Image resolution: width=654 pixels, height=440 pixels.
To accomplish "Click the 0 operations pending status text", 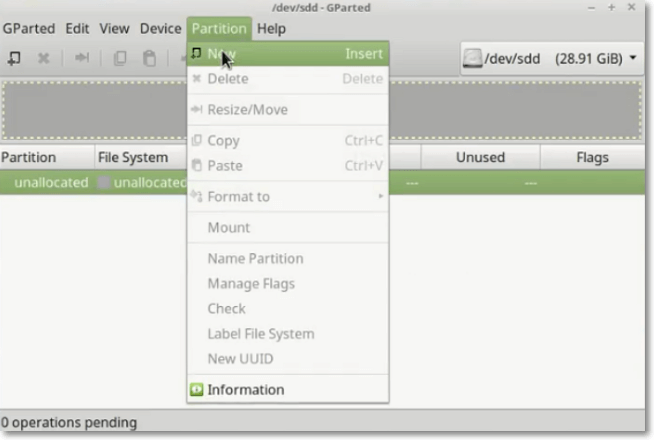I will [x=69, y=422].
